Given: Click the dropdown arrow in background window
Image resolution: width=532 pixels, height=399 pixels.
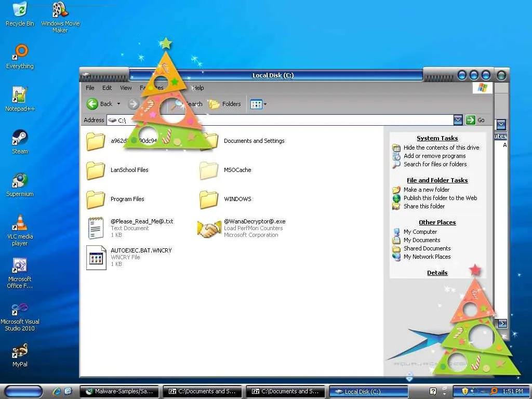Looking at the screenshot, I should tap(501, 125).
